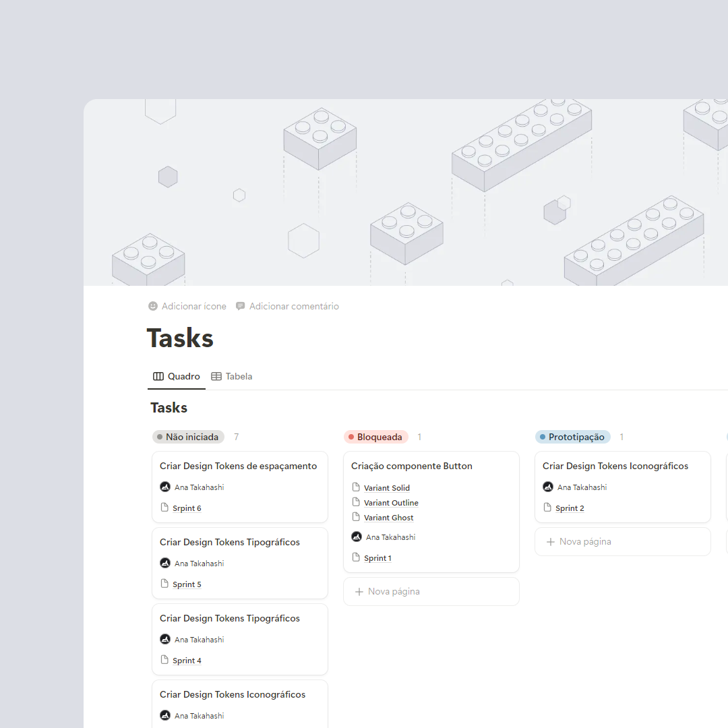This screenshot has height=728, width=728.
Task: Click the Prototipação status tag
Action: [572, 437]
